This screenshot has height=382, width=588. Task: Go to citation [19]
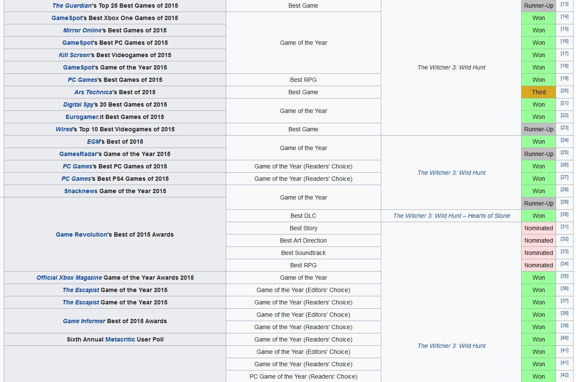pyautogui.click(x=565, y=78)
